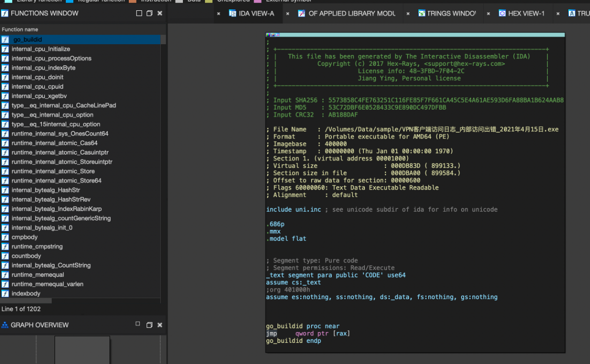The width and height of the screenshot is (590, 364).
Task: Click the Input SHA256 hash line
Action: click(415, 100)
